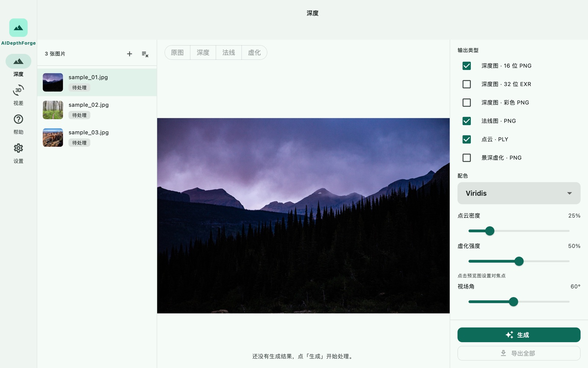Uncheck 深度图 · 16 位 PNG output

tap(467, 66)
